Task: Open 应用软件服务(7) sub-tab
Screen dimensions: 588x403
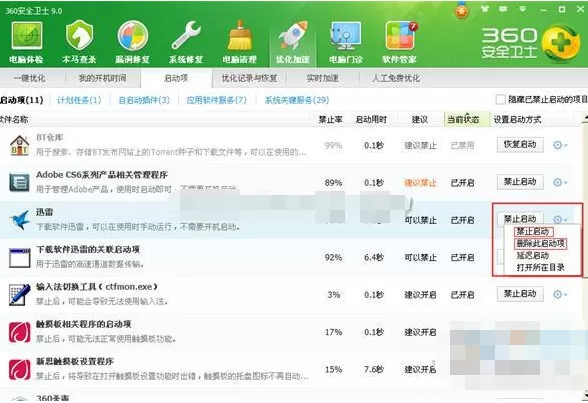Action: 216,100
